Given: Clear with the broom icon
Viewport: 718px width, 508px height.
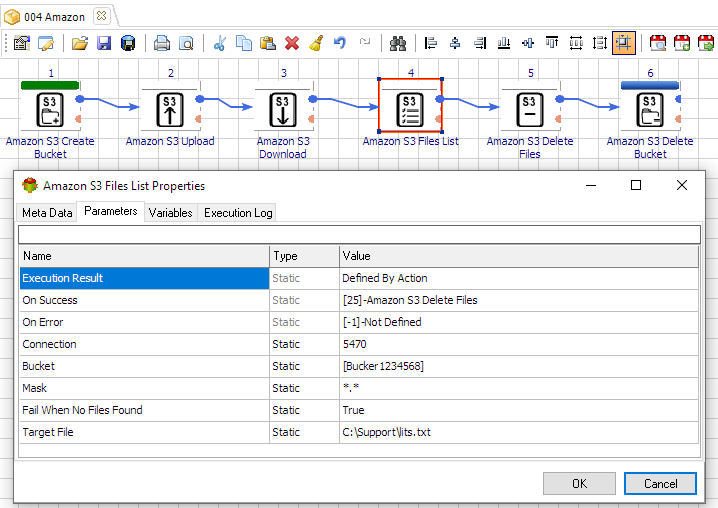Looking at the screenshot, I should coord(316,43).
